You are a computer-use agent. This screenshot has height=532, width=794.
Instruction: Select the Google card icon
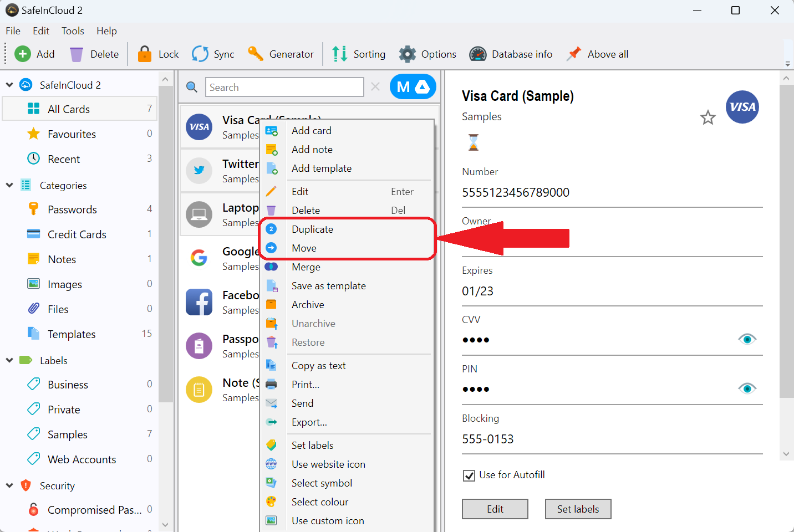pos(199,258)
